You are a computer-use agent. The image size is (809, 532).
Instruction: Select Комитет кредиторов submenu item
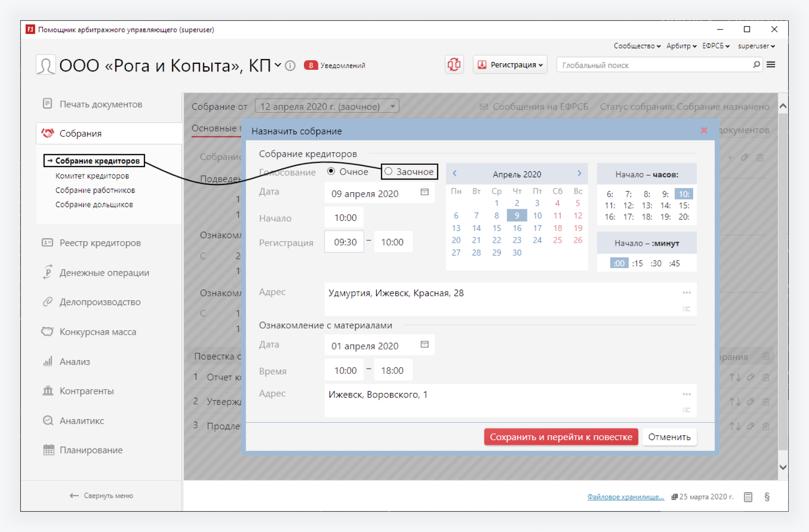point(92,176)
